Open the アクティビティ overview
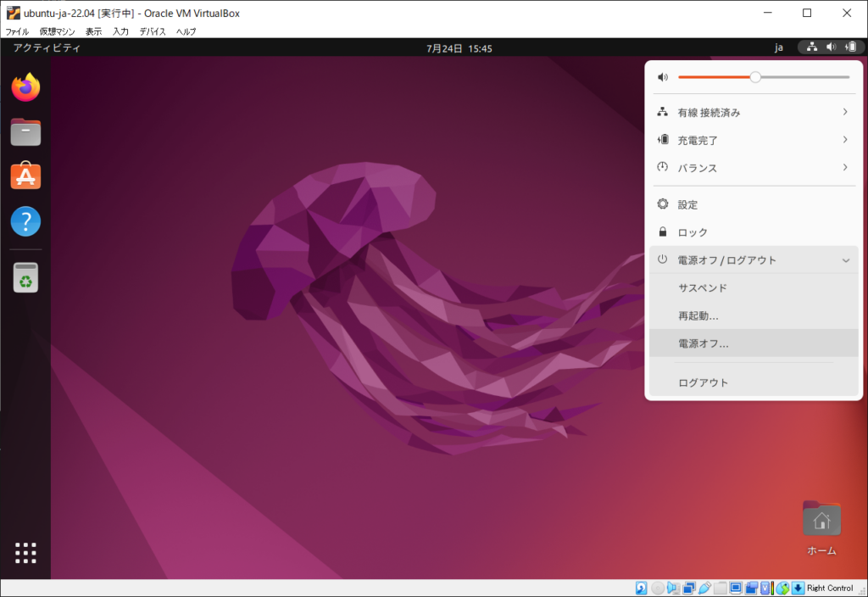868x597 pixels. [x=47, y=48]
